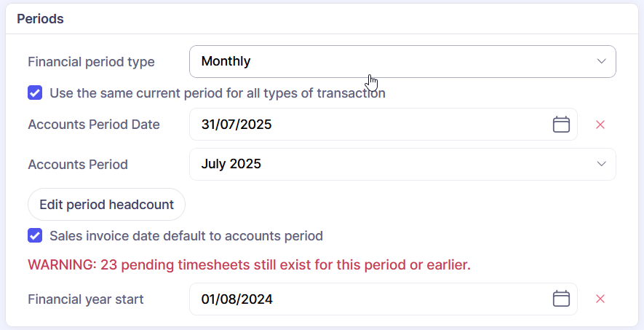Click into the 31/07/2025 date field
The image size is (644, 330).
[x=236, y=125]
